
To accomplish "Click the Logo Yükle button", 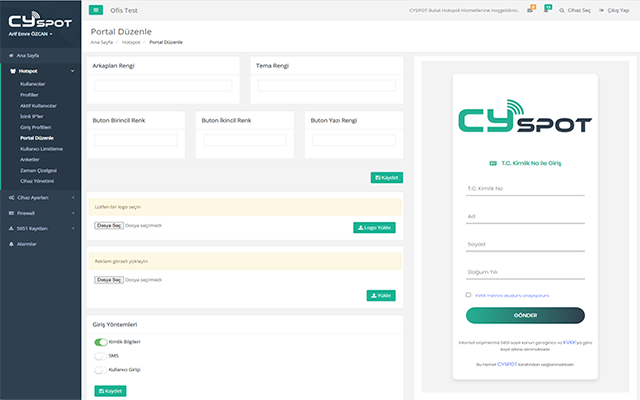I will coord(375,227).
